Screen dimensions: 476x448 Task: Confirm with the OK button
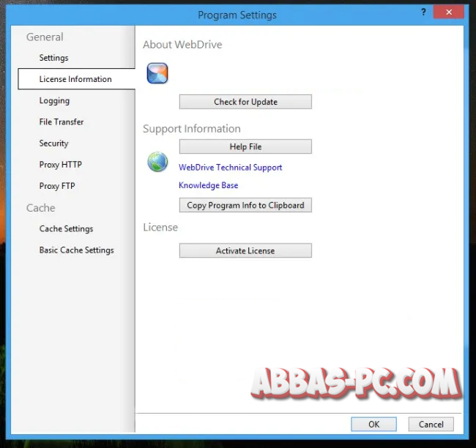[373, 424]
